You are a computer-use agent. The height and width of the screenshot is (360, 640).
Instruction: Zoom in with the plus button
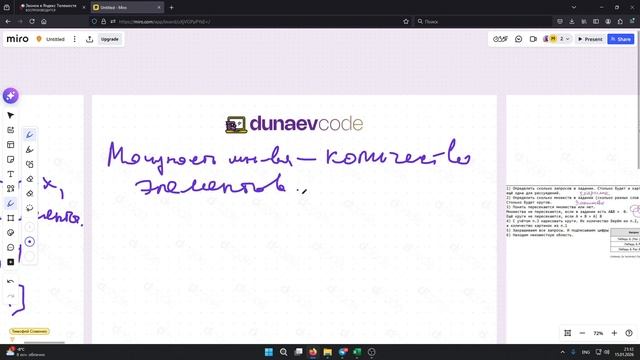(614, 333)
